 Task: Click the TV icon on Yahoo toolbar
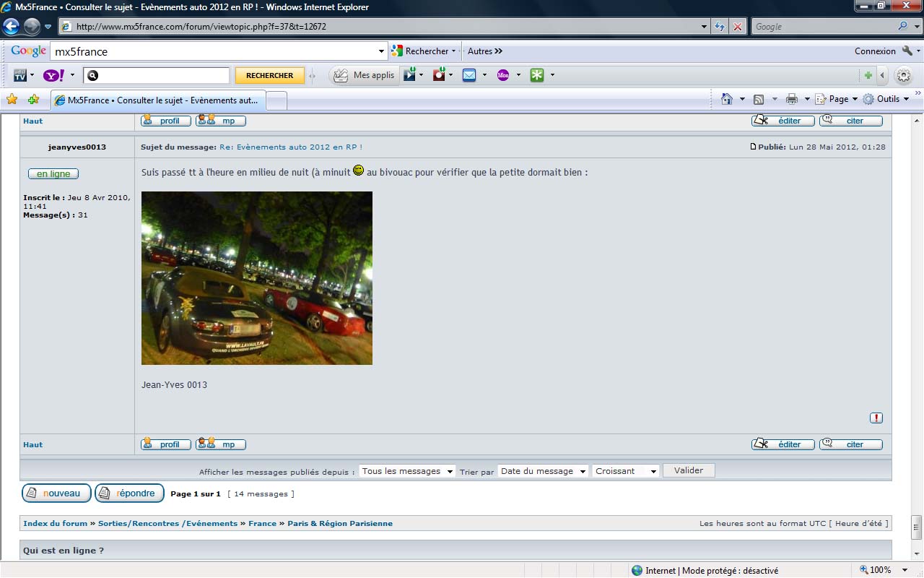(20, 75)
